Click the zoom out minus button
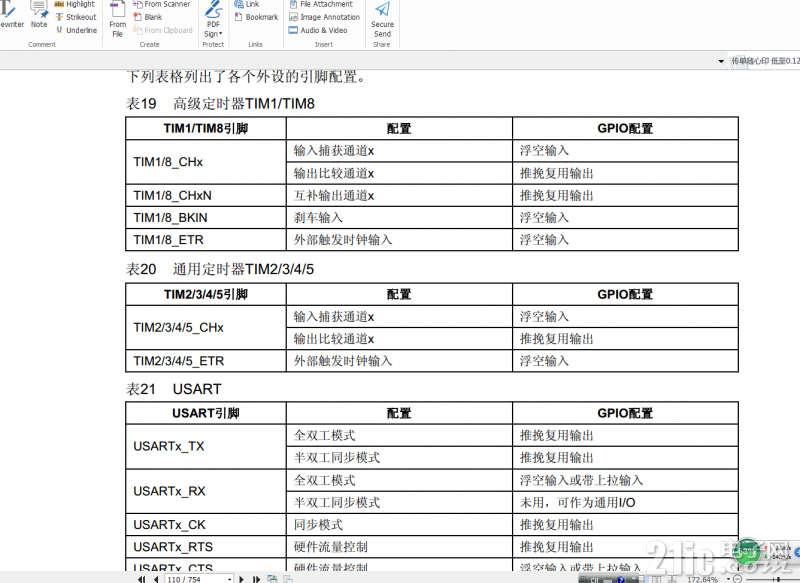 (x=737, y=579)
